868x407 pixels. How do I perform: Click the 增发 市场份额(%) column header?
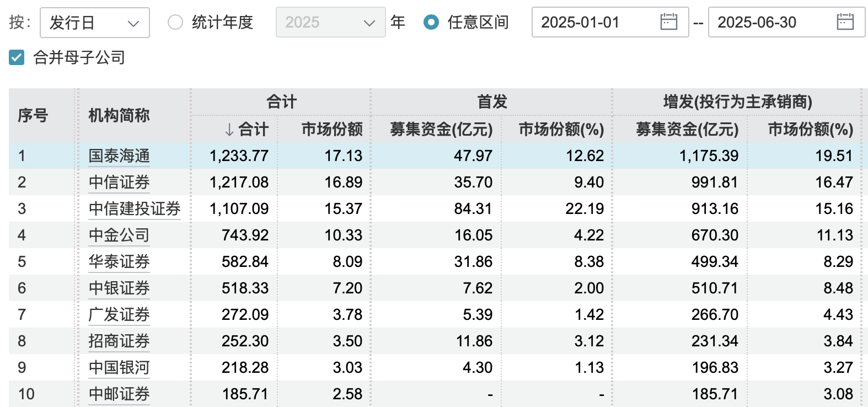[811, 129]
